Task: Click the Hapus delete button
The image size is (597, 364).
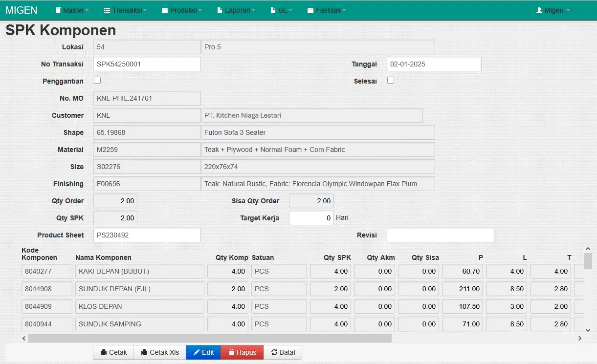Action: (x=242, y=352)
